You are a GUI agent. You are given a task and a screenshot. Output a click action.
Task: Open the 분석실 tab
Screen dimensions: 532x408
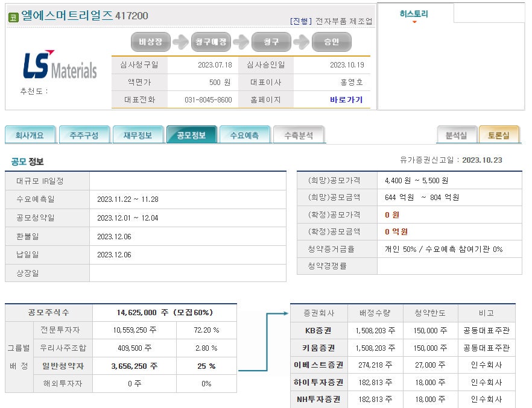(x=457, y=135)
